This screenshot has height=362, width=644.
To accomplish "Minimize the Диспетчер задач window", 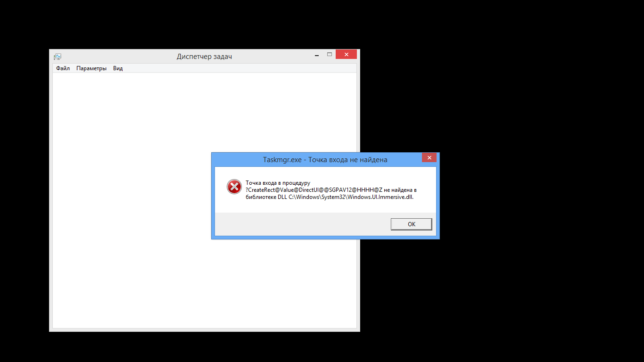I will pyautogui.click(x=317, y=55).
